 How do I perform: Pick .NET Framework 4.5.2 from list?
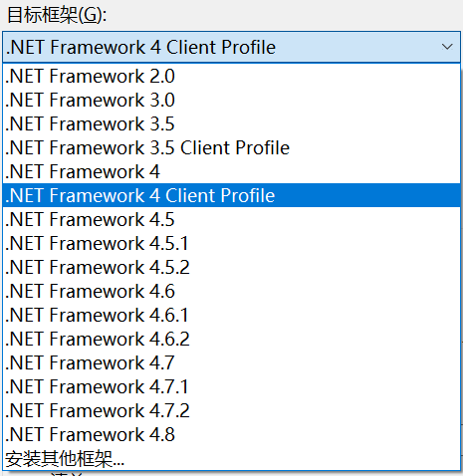231,267
